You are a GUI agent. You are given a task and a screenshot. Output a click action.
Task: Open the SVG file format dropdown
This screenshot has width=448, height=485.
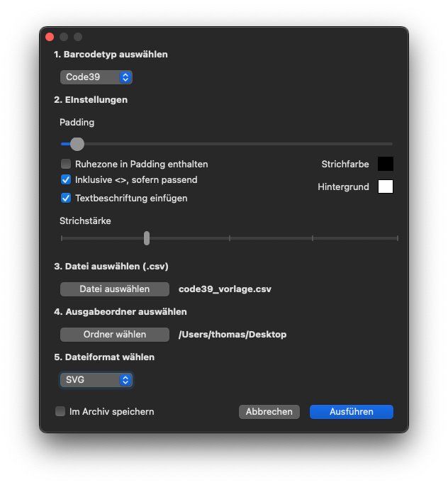pyautogui.click(x=96, y=380)
